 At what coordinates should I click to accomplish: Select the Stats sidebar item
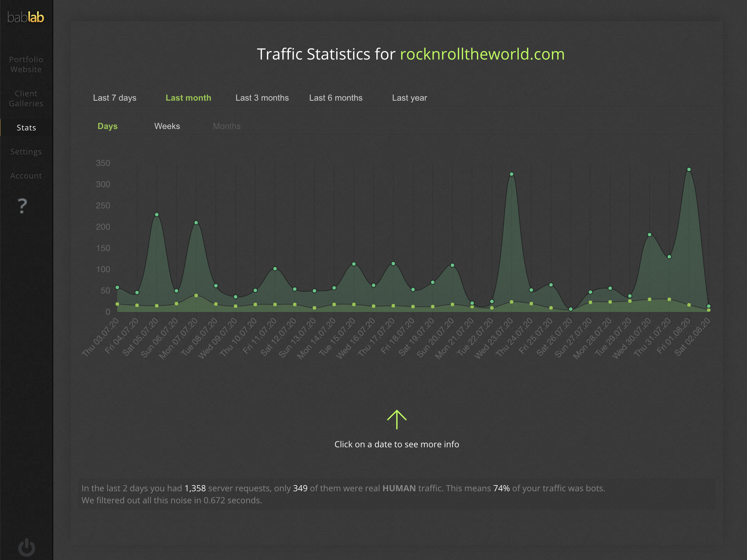[26, 128]
